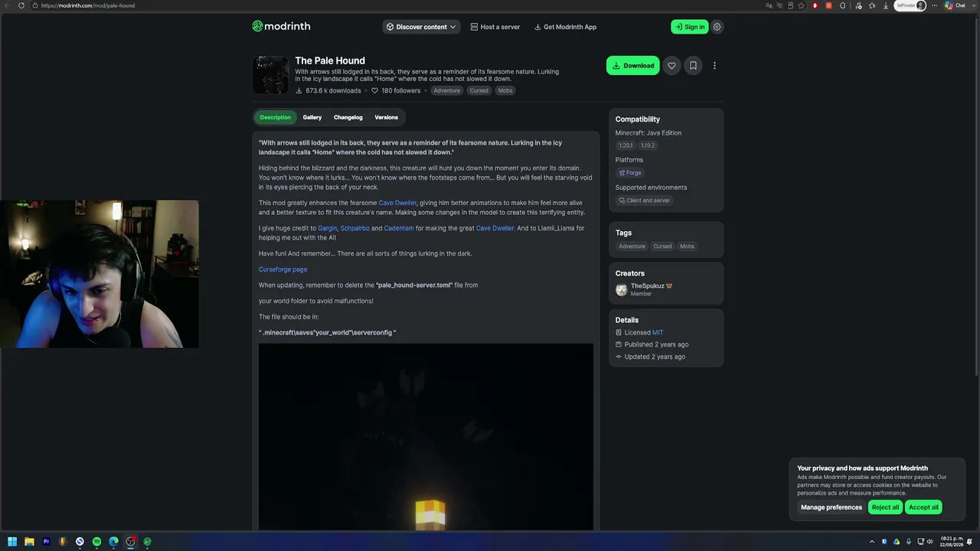The width and height of the screenshot is (980, 551).
Task: Click the 1.20.1 version badge
Action: pyautogui.click(x=626, y=145)
